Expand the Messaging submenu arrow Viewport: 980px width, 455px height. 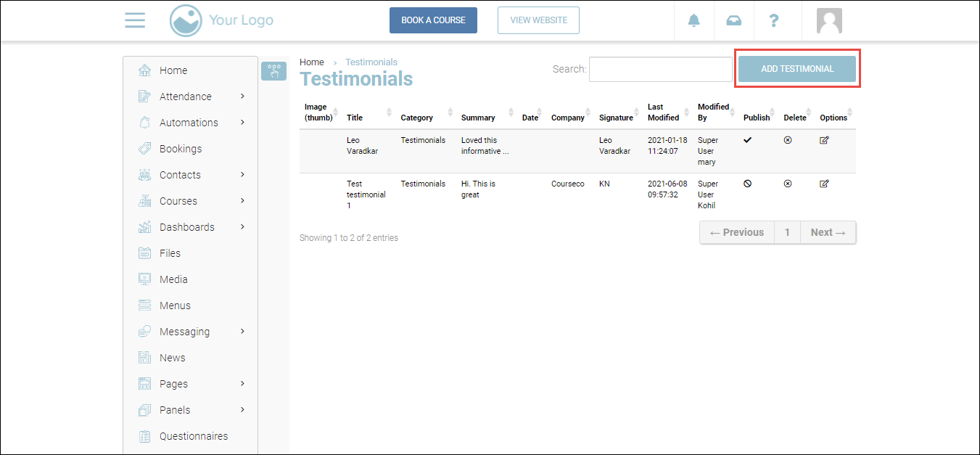pos(242,331)
